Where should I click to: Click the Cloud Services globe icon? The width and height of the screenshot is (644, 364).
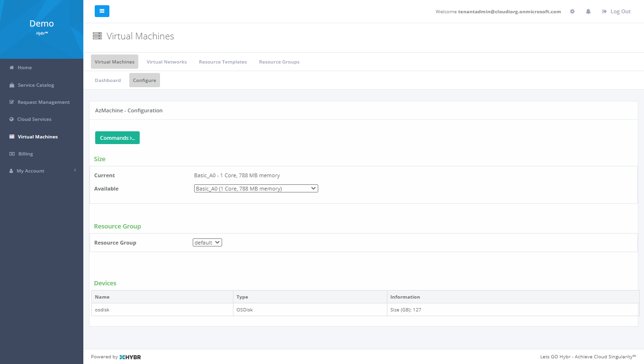[12, 119]
